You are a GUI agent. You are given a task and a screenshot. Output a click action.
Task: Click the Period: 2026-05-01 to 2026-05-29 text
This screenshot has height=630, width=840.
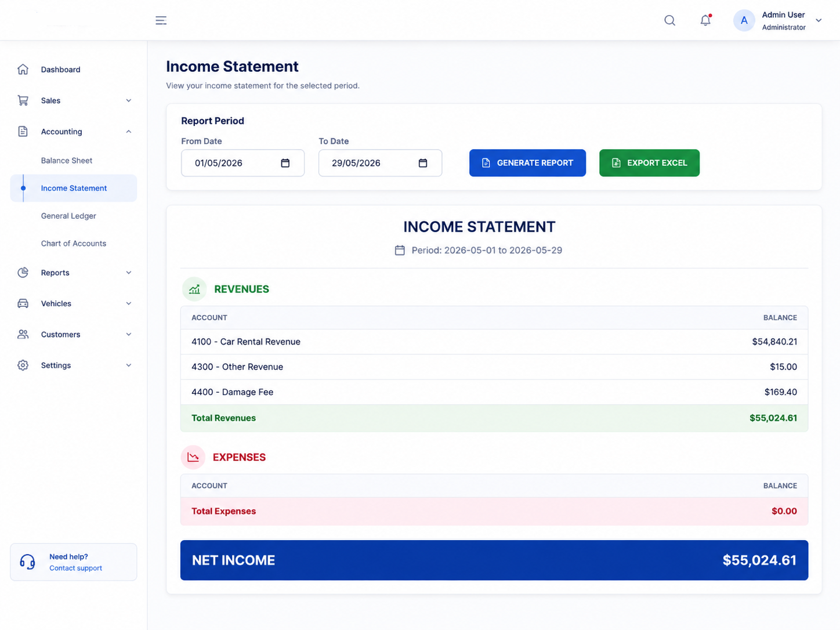[x=487, y=251]
